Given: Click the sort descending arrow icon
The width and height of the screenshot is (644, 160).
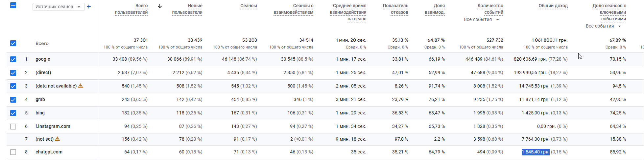Looking at the screenshot, I should point(160,6).
